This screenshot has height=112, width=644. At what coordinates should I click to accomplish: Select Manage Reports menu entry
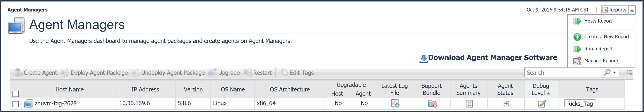[602, 61]
